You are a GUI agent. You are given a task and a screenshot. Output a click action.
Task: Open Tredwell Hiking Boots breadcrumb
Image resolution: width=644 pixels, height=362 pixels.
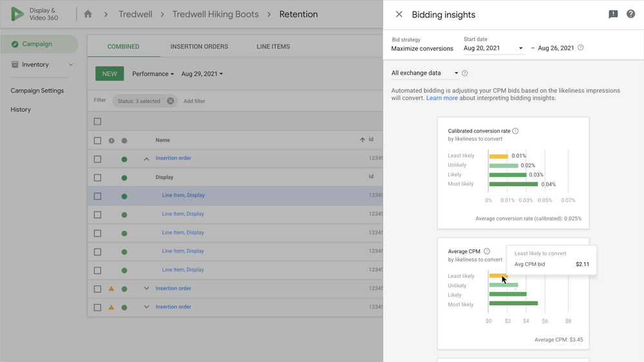[216, 14]
